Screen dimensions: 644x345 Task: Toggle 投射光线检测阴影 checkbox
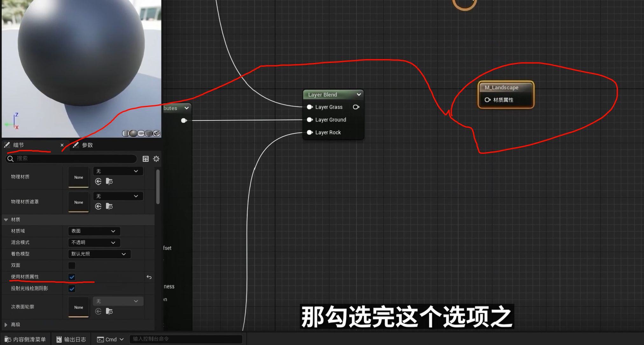click(72, 289)
